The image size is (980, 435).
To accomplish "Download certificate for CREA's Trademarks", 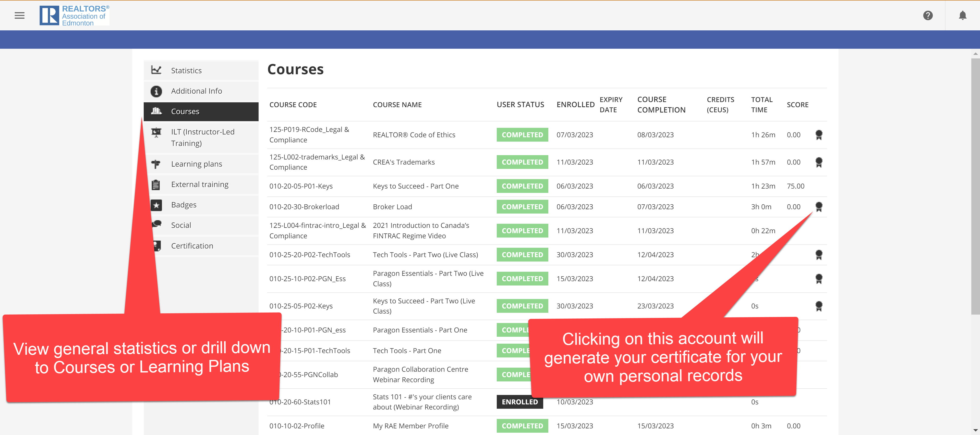I will pos(819,162).
